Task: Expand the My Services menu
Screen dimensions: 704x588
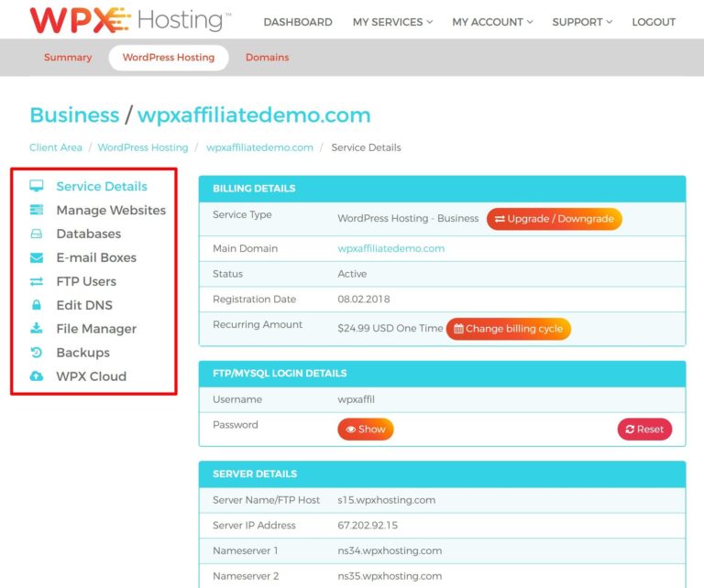Action: (x=392, y=22)
